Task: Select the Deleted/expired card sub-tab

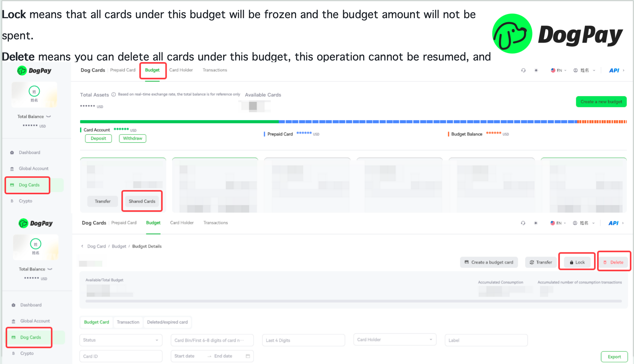Action: pos(167,322)
